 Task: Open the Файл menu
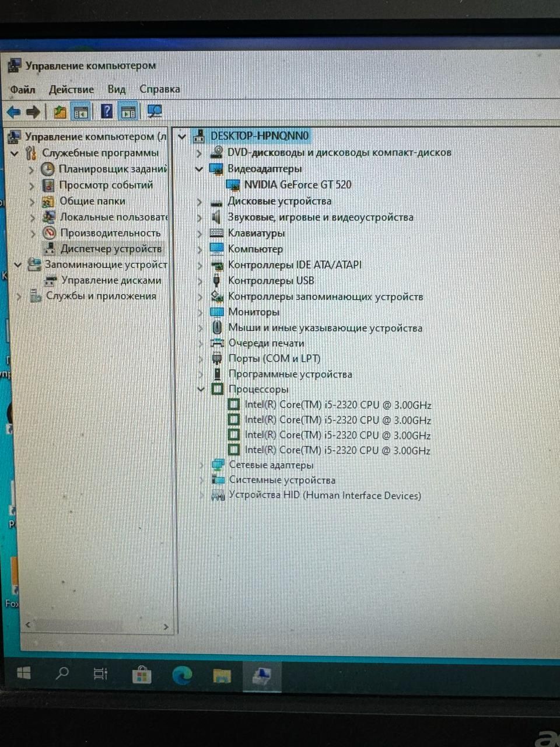click(22, 89)
